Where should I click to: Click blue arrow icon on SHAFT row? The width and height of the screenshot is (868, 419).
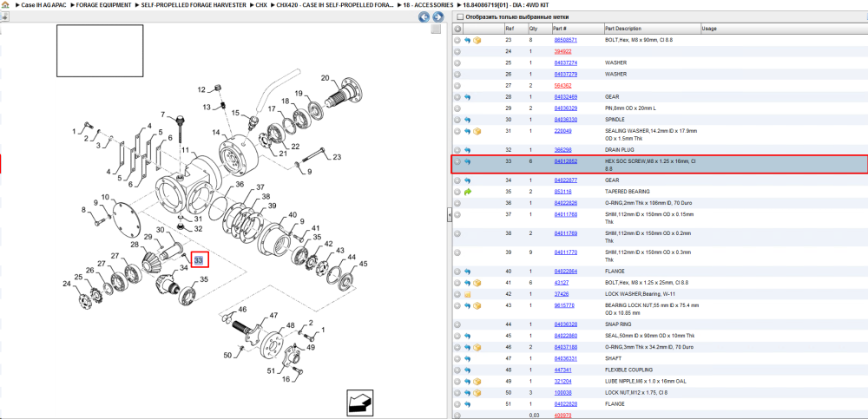click(467, 358)
